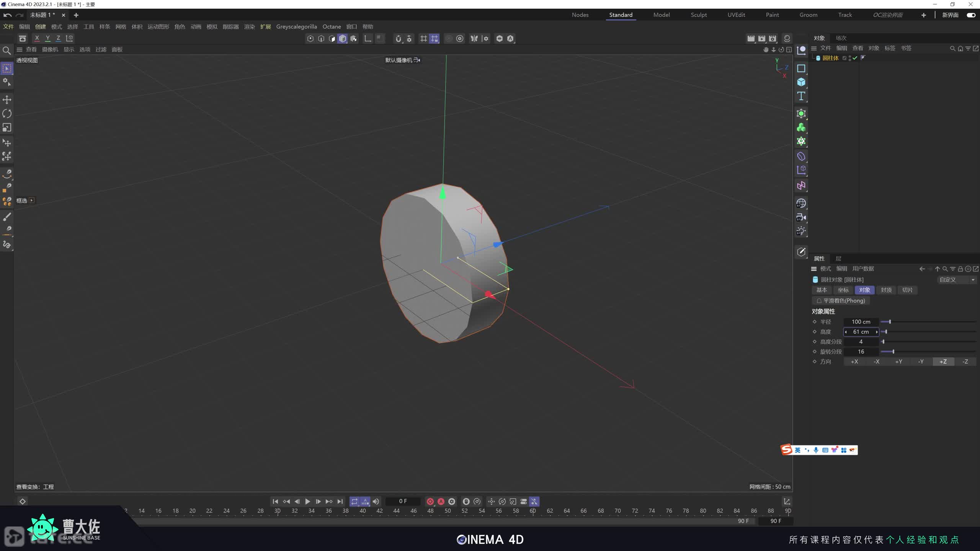Click the Play Forwards button
The image size is (980, 551).
pyautogui.click(x=307, y=501)
